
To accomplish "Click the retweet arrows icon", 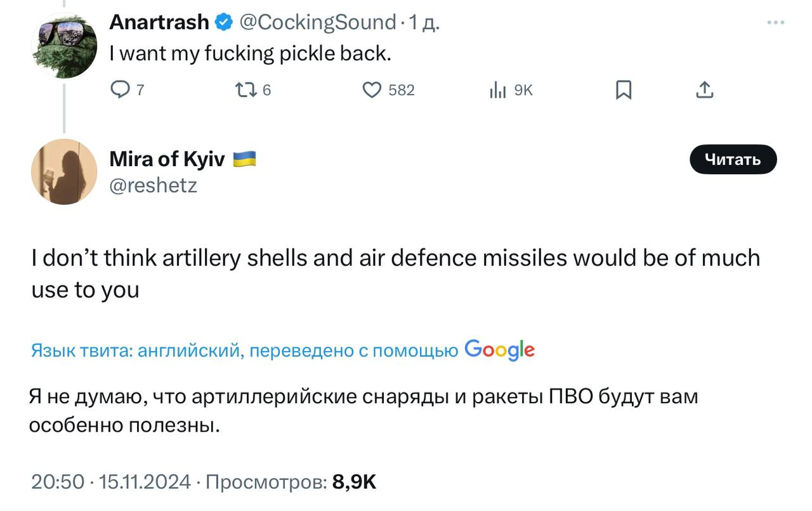I will 244,91.
